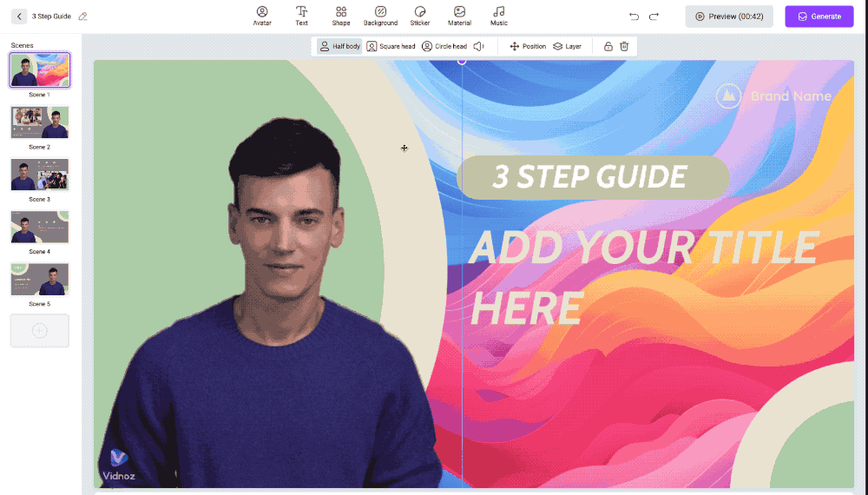
Task: Open the Layer options
Action: pos(568,47)
